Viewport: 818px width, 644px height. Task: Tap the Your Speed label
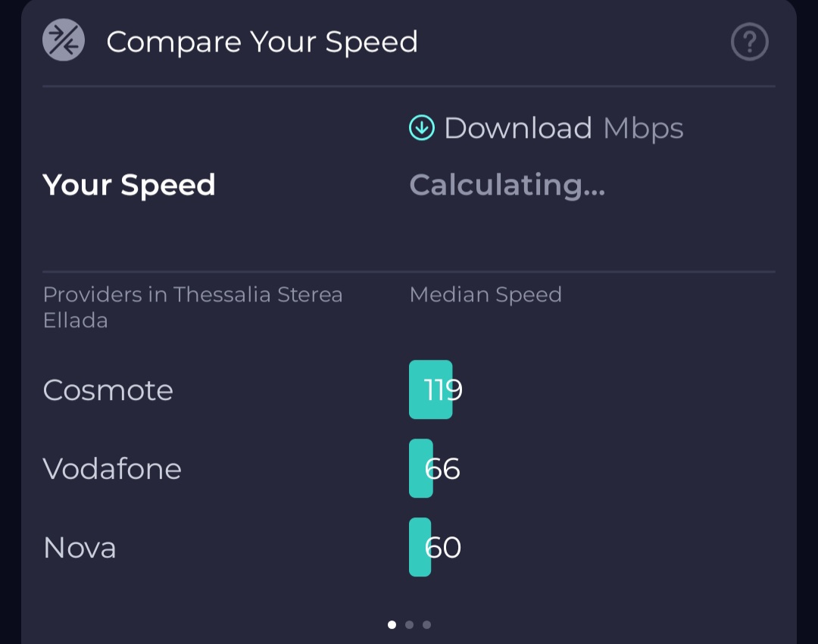[129, 185]
